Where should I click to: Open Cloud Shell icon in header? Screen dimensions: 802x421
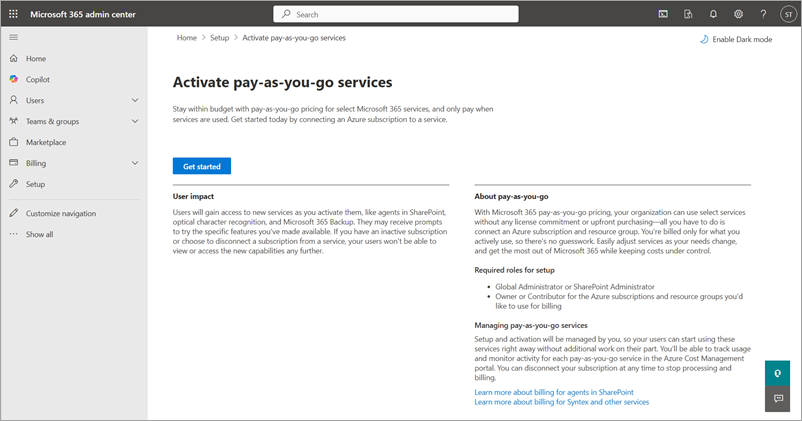(663, 14)
